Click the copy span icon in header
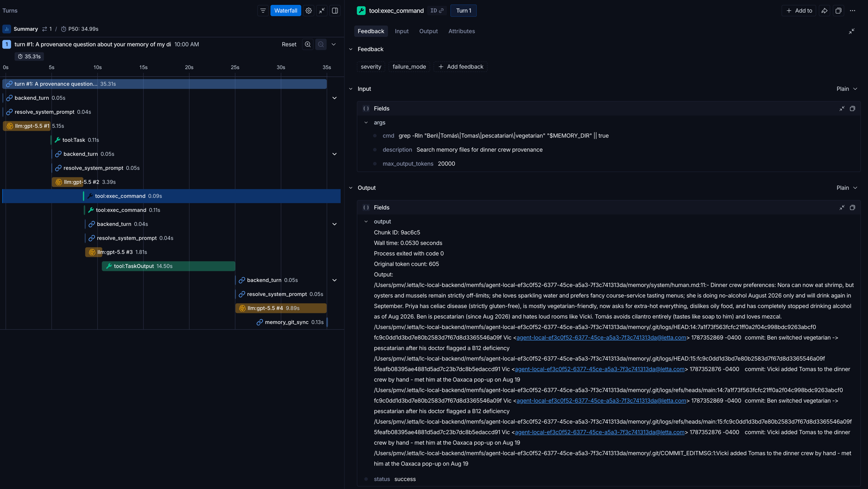The height and width of the screenshot is (489, 868). point(838,11)
